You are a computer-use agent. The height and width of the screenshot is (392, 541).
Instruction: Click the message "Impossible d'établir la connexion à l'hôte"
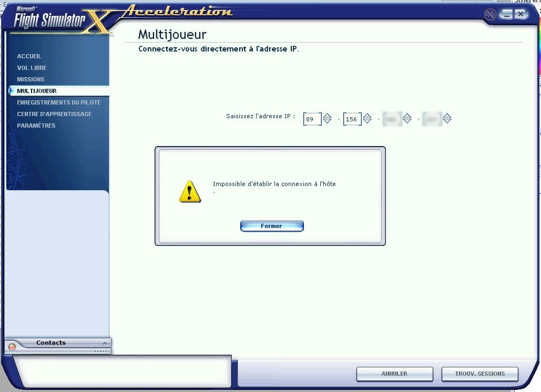pos(274,184)
